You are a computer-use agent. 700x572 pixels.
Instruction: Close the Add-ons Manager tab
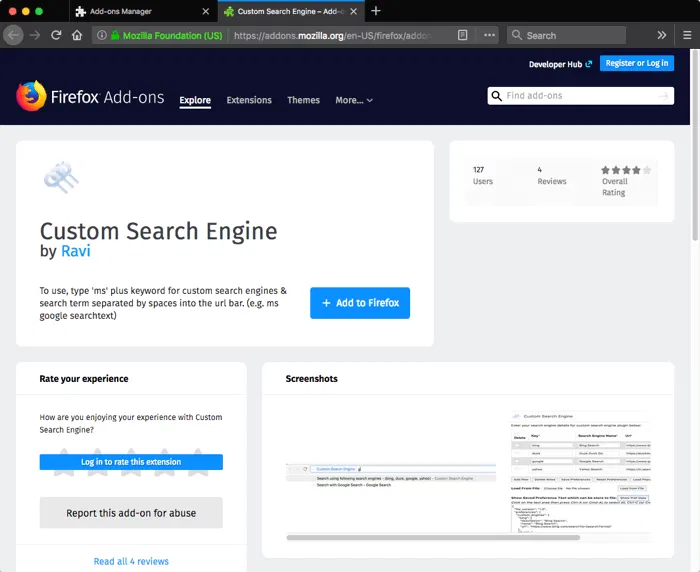205,11
